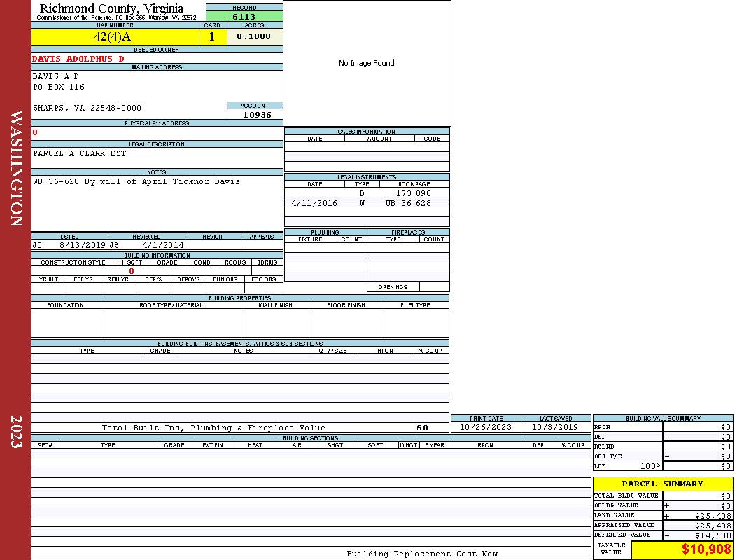The image size is (735, 560).
Task: Select map number 42(4)A field
Action: (x=115, y=36)
